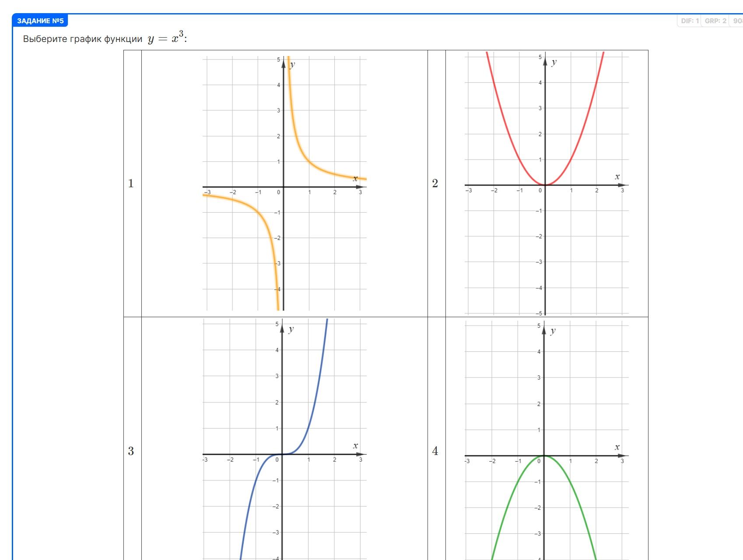Click the origin of the green parabola graph

[544, 456]
